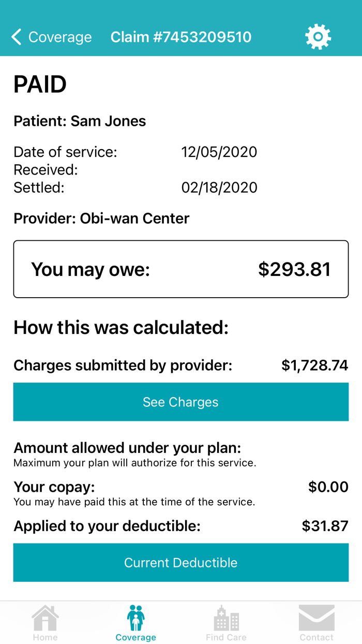This screenshot has height=644, width=362.
Task: Tap the Coverage family icon
Action: (135, 618)
